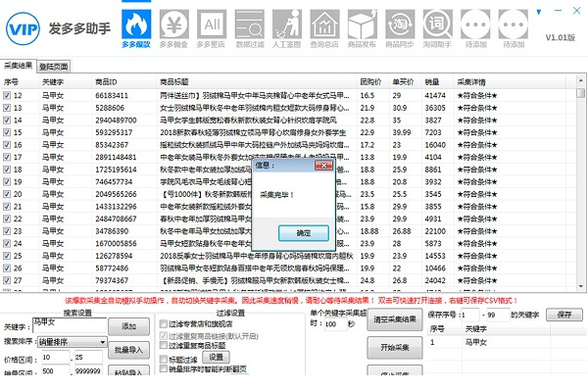Screen dimensions: 588x390
Task: Confirm the 采集完毕 dialog with 确定
Action: click(x=304, y=233)
